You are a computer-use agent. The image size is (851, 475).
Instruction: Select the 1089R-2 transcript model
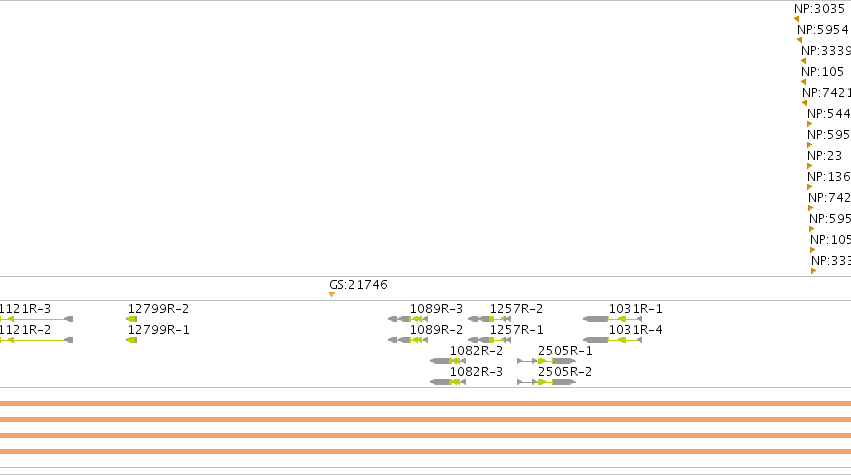[408, 340]
